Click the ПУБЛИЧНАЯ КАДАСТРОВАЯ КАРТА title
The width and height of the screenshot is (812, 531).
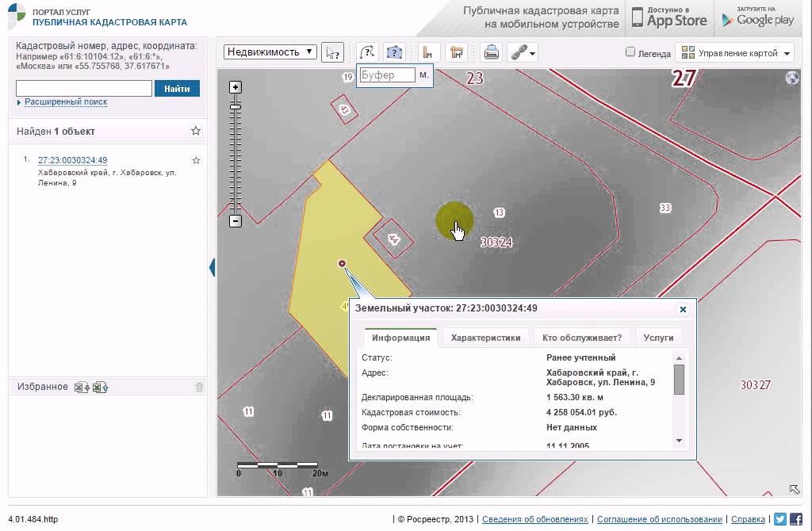109,22
